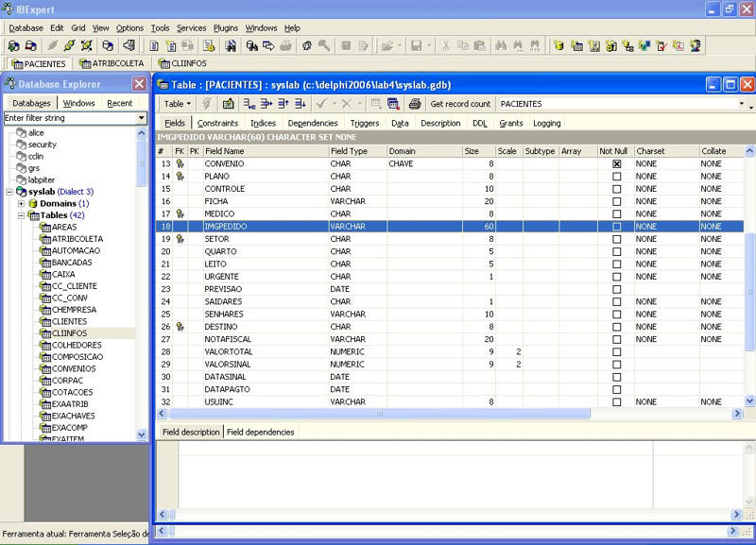
Task: Click the Print table metadata printer icon
Action: (415, 104)
